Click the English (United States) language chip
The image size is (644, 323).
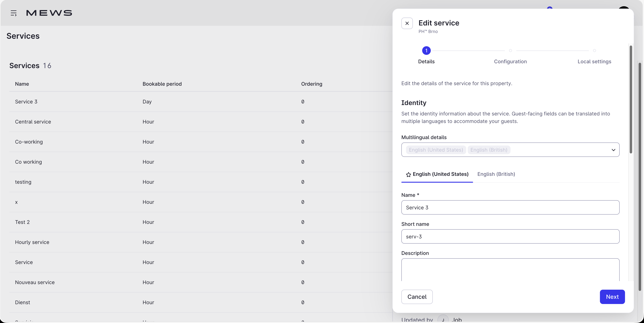(x=436, y=150)
